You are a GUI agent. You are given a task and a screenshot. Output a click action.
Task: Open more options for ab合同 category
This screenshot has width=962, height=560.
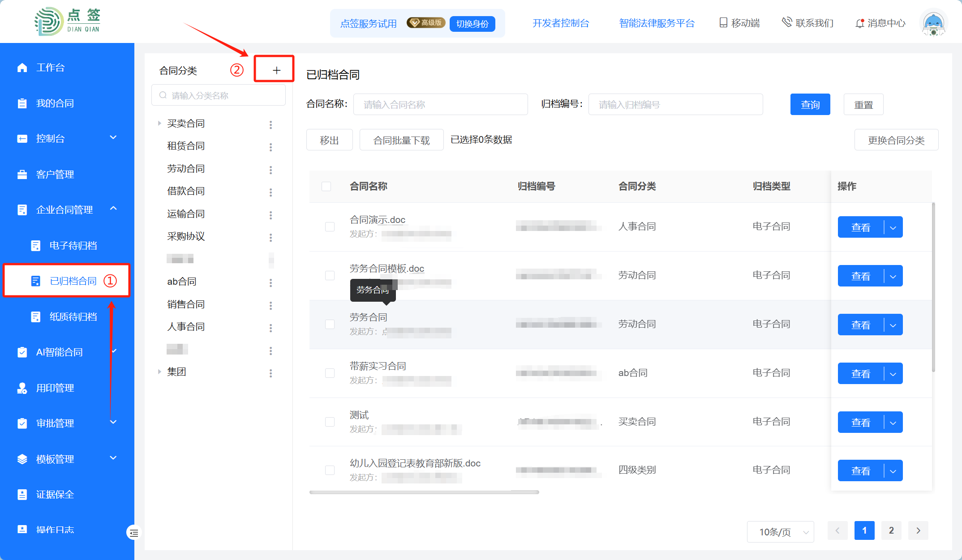coord(271,283)
